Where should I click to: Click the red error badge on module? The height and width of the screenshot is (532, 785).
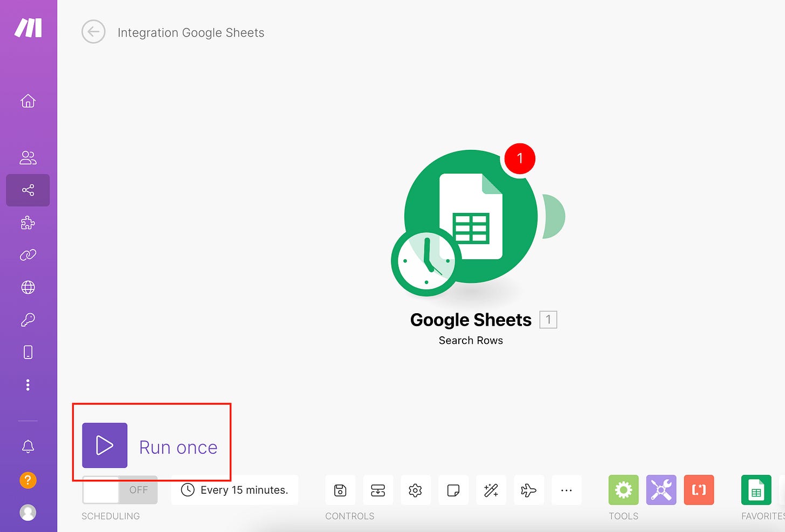tap(520, 158)
